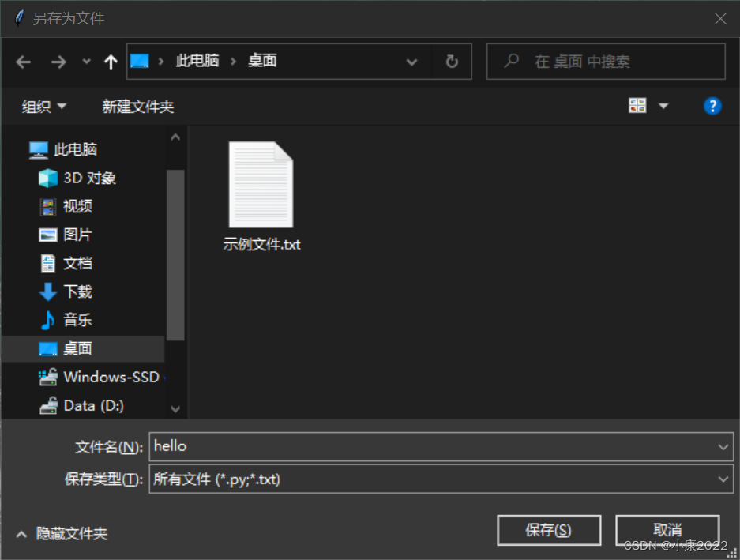Click the 保存 button
This screenshot has height=560, width=740.
pyautogui.click(x=549, y=530)
